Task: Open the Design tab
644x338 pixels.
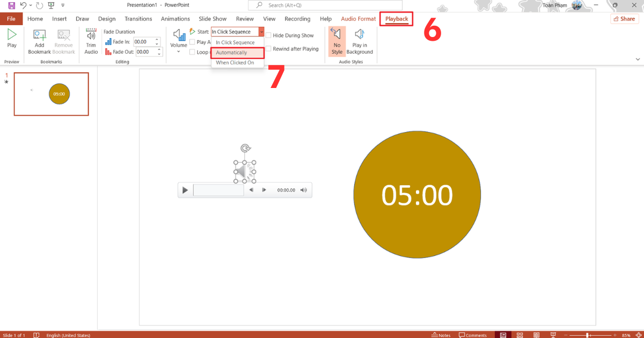Action: pos(107,19)
